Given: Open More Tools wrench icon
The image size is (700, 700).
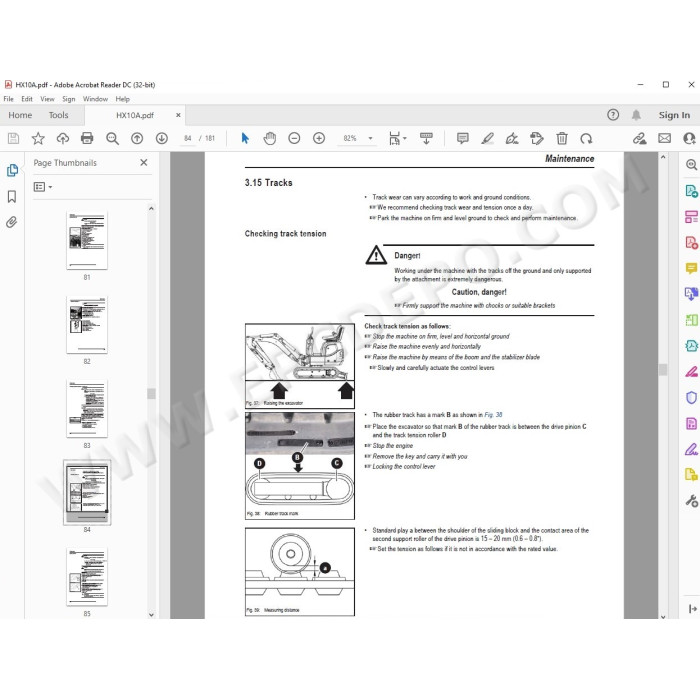Looking at the screenshot, I should (692, 501).
